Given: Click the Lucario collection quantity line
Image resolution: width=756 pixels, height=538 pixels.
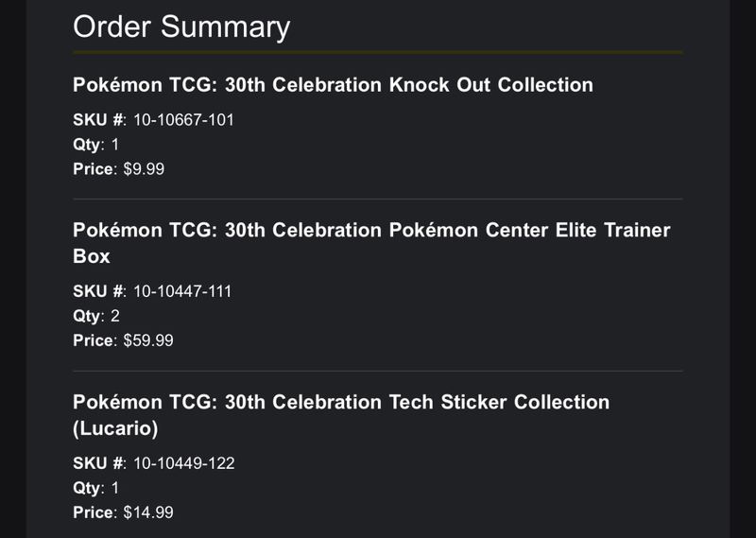Looking at the screenshot, I should pos(96,488).
